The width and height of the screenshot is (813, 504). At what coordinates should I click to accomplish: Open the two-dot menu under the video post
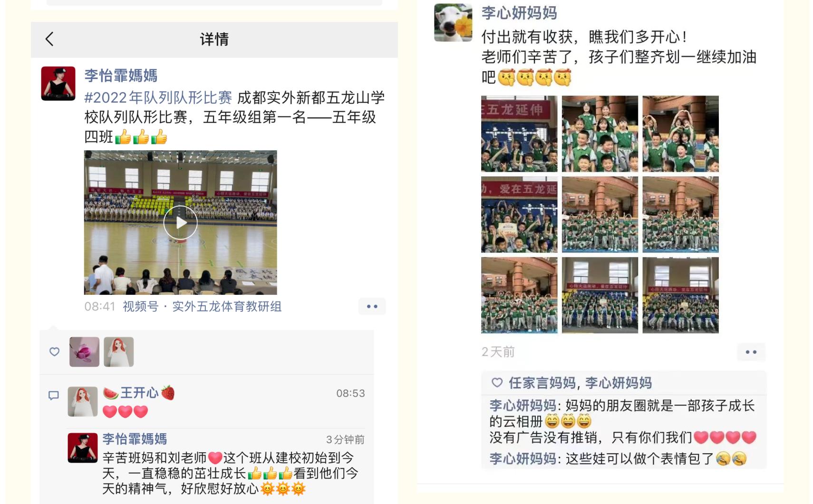[372, 307]
